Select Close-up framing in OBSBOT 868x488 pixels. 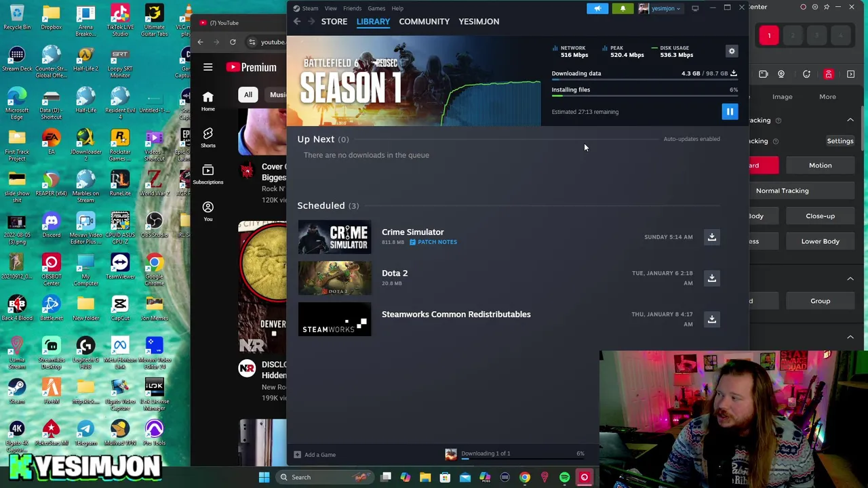tap(820, 216)
